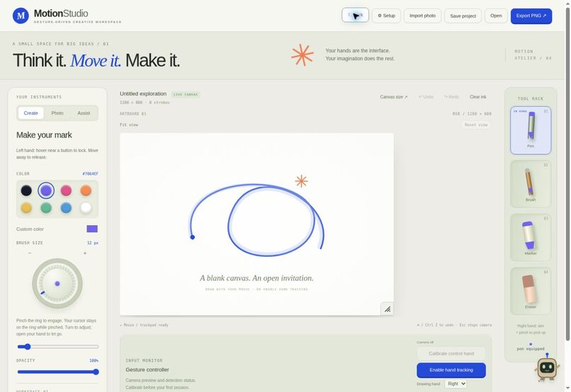Select the yellow color swatch
Screen dimensions: 571x392
(26, 207)
